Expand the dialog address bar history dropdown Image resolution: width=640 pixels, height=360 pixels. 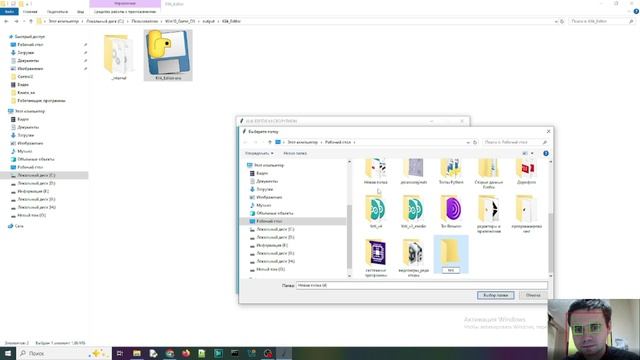468,142
